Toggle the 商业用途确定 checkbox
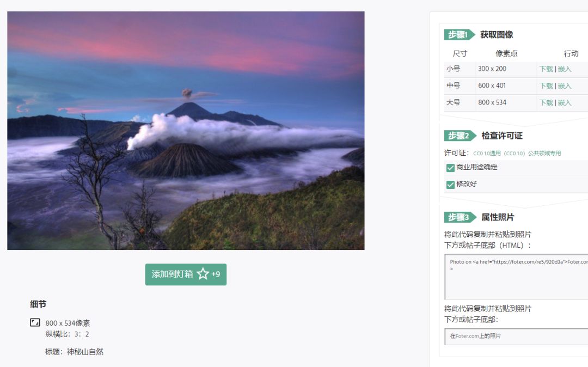The width and height of the screenshot is (588, 367). pyautogui.click(x=450, y=168)
